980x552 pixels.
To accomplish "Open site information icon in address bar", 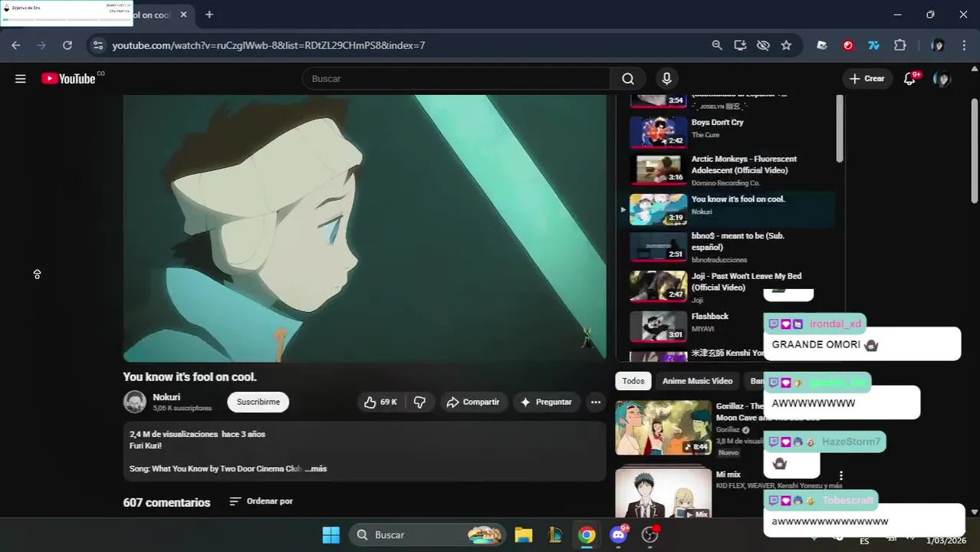I will click(x=97, y=45).
